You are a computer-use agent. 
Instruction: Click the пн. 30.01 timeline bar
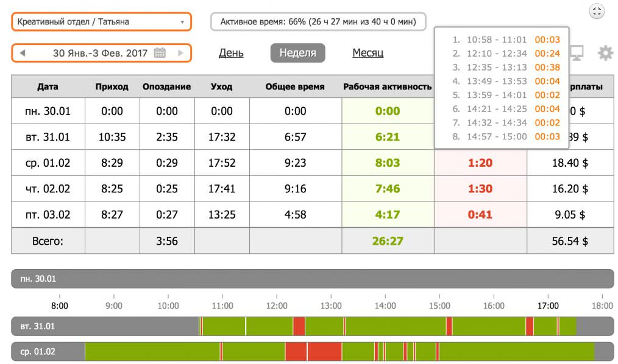coord(312,279)
